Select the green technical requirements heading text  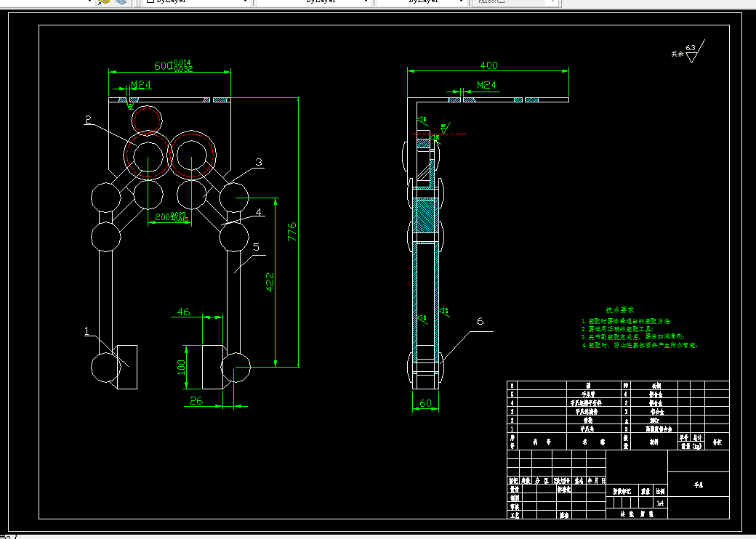point(620,309)
